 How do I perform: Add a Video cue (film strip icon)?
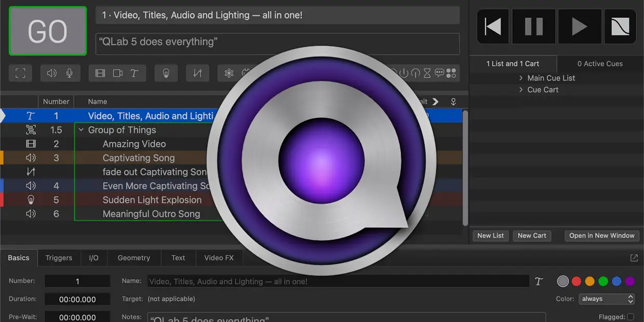coord(100,73)
